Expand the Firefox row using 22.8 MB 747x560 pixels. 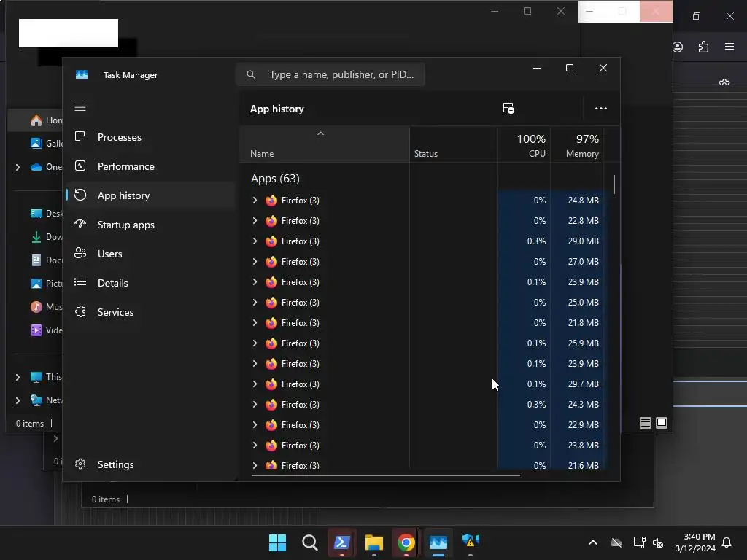255,220
